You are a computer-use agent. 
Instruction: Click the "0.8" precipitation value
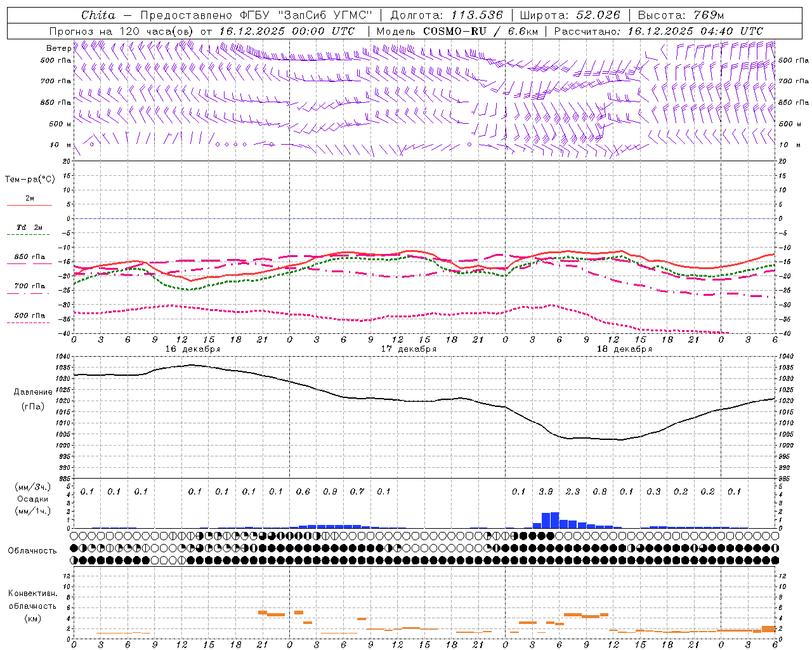(x=599, y=491)
